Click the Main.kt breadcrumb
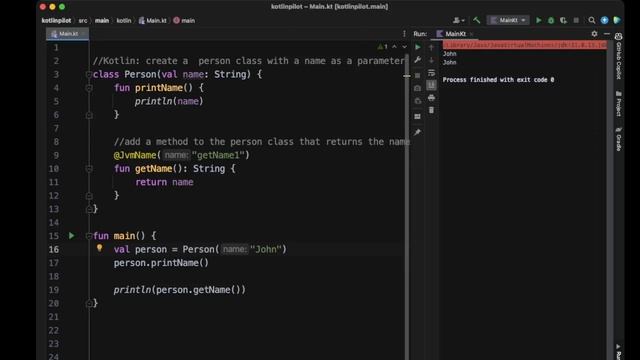Viewport: 640px width, 360px height. pos(153,20)
